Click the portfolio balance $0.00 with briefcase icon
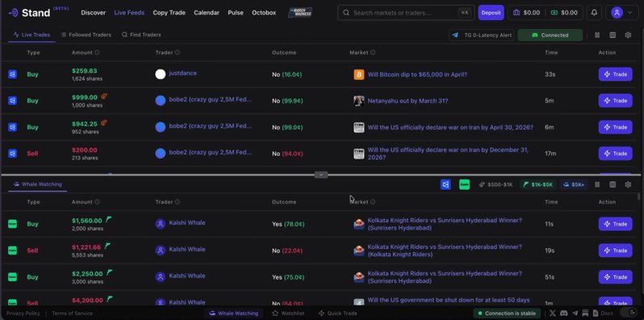Image resolution: width=644 pixels, height=320 pixels. [526, 13]
